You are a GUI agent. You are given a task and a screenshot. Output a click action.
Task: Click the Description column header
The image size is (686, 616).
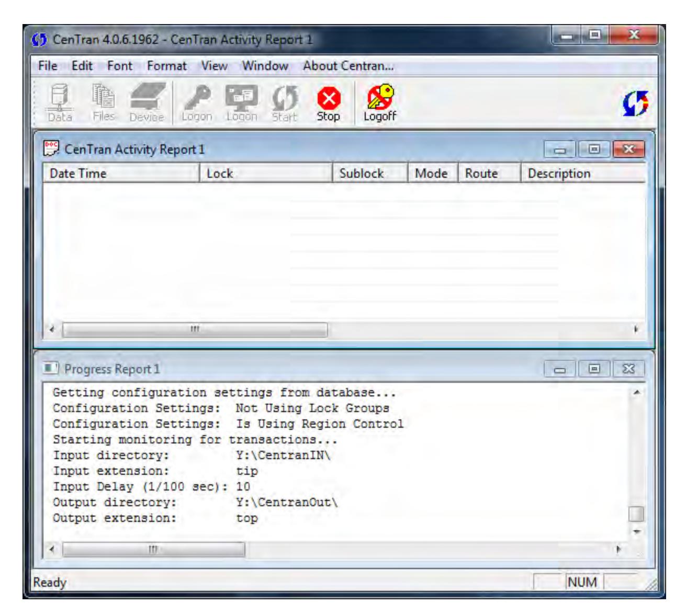583,173
